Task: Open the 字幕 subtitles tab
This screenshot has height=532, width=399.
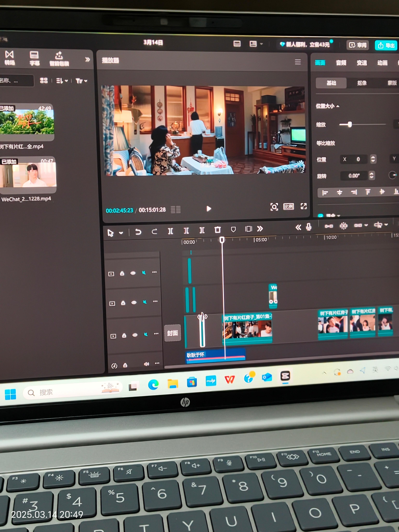Action: tap(34, 58)
